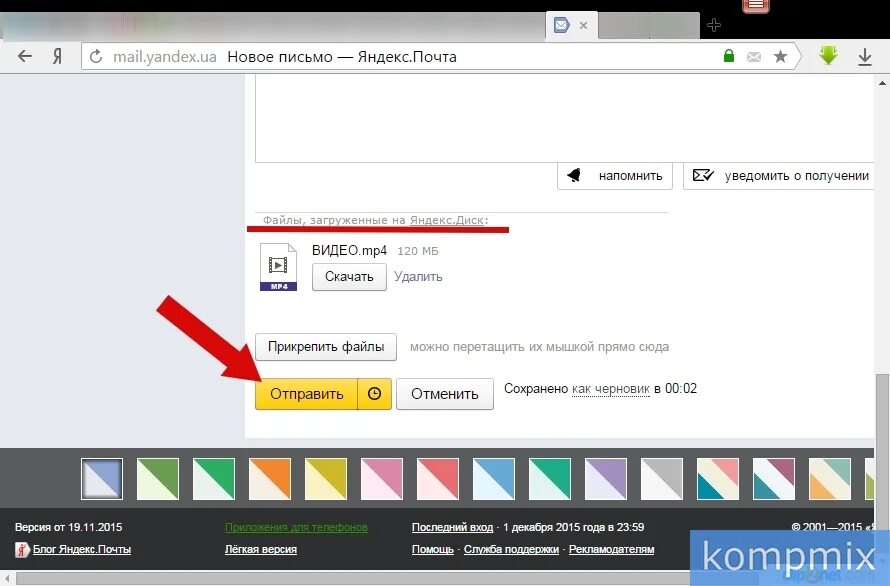Select the teal theme swatch
The height and width of the screenshot is (586, 890).
550,479
